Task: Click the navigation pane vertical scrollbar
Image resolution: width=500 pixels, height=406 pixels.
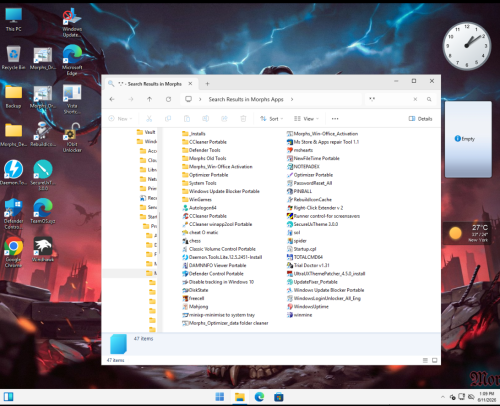Action: 160,233
